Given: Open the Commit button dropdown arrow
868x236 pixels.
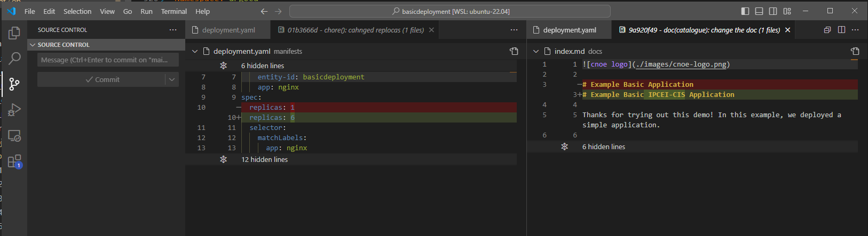Looking at the screenshot, I should click(x=172, y=79).
